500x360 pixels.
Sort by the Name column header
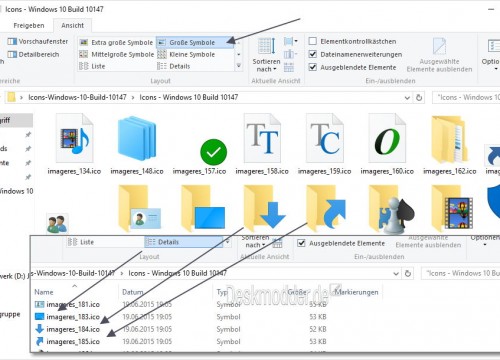coord(44,292)
